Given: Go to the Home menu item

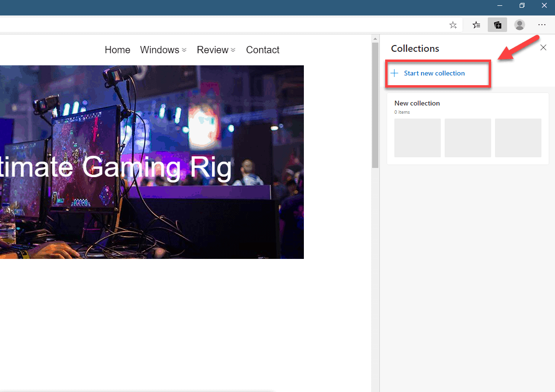Looking at the screenshot, I should pyautogui.click(x=118, y=50).
